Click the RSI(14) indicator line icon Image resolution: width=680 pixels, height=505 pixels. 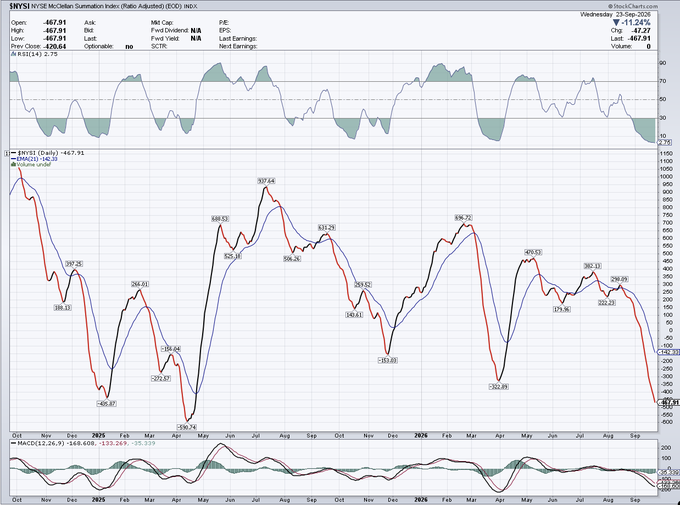13,54
